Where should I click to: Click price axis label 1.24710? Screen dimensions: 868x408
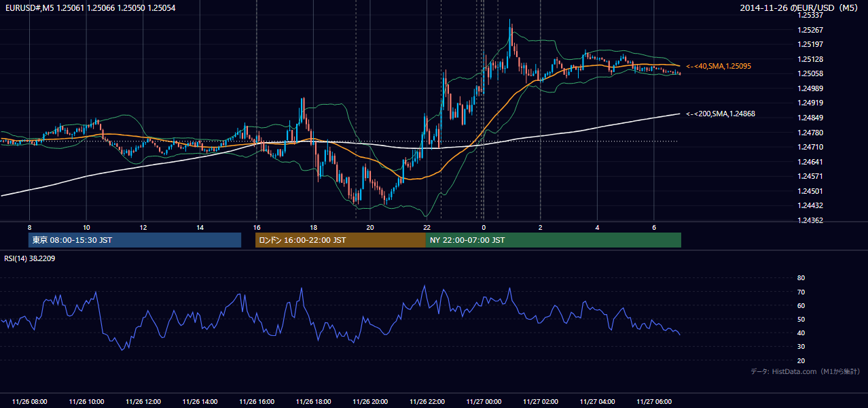pyautogui.click(x=810, y=147)
